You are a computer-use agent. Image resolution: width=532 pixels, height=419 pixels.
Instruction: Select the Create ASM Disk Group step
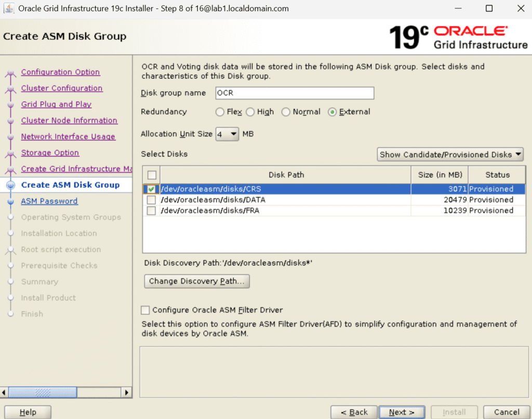click(x=70, y=185)
